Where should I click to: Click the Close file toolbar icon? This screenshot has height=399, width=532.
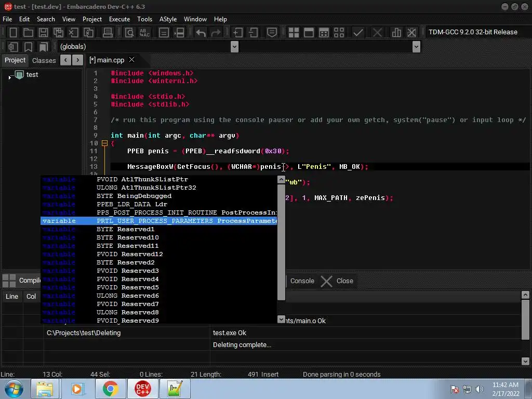pos(73,33)
